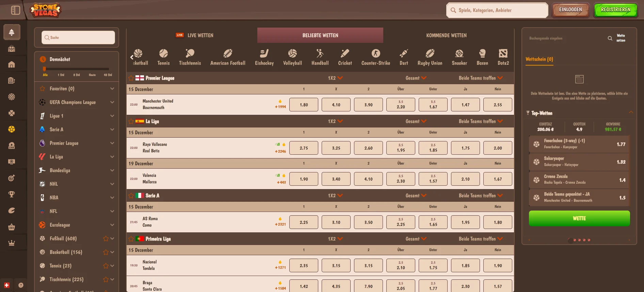
Task: Favorite the Primeira Liga section star
Action: coord(131,239)
